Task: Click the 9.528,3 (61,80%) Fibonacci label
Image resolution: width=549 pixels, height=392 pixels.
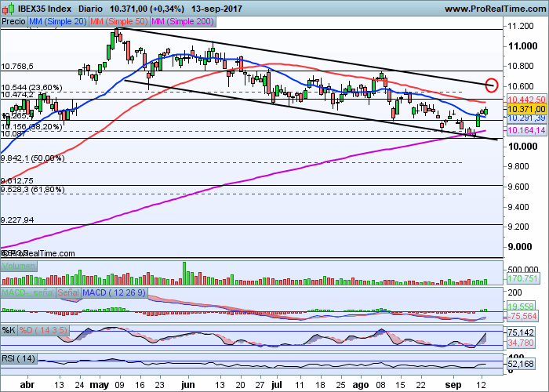Action: pyautogui.click(x=33, y=190)
